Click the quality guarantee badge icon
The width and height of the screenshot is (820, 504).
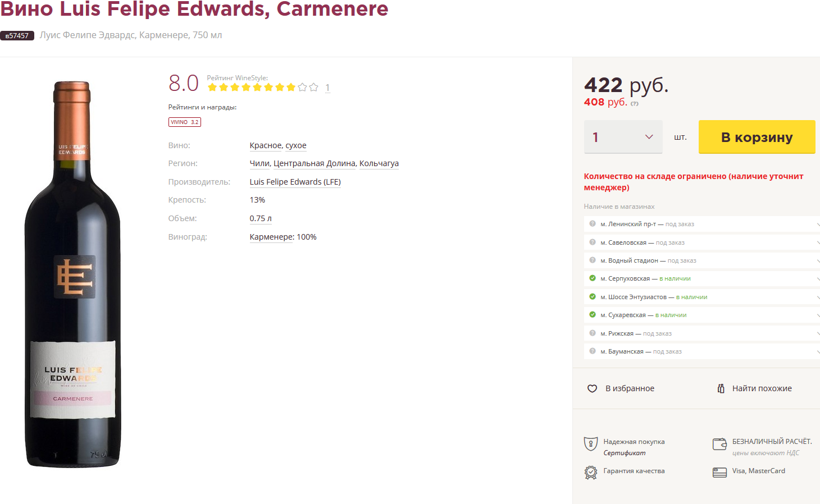point(591,472)
